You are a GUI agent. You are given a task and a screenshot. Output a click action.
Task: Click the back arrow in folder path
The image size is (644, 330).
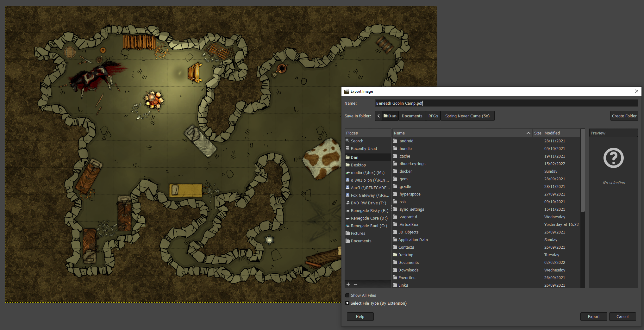(x=378, y=116)
